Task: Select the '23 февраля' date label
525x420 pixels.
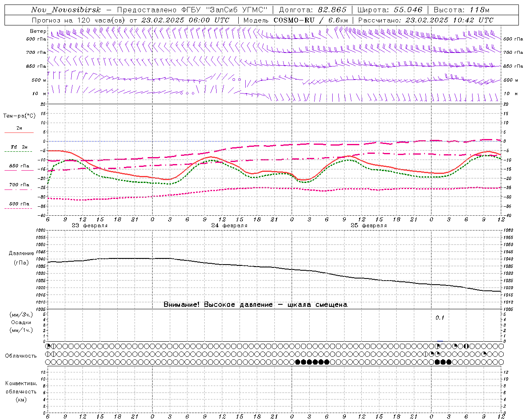Action: (90, 226)
